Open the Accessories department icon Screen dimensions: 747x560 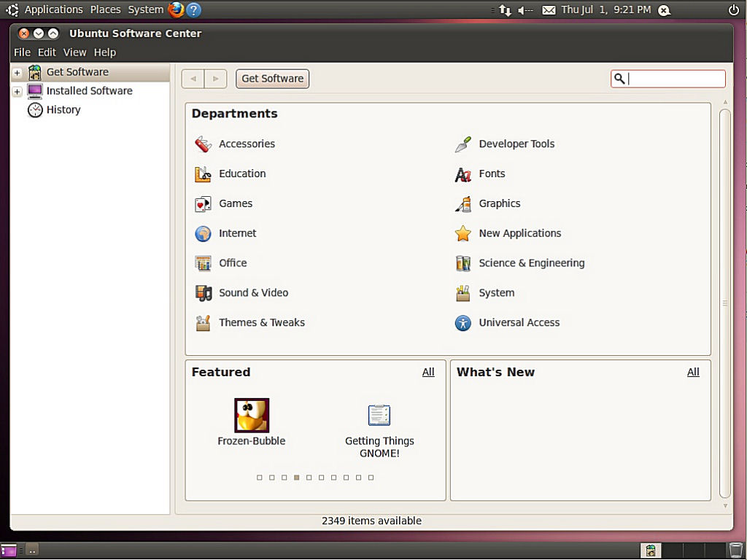[203, 144]
